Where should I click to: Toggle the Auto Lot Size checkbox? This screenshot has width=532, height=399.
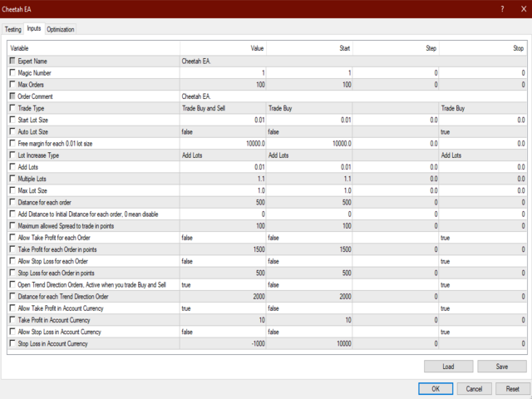(12, 131)
